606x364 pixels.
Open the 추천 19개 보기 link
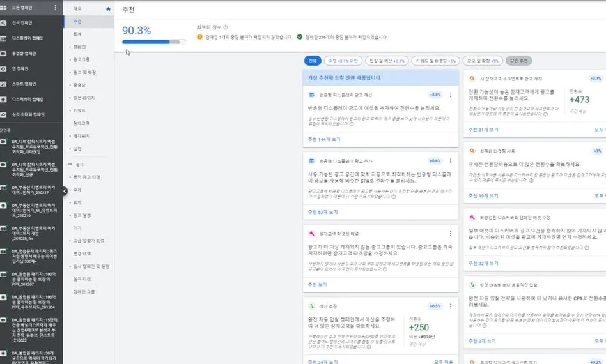(483, 196)
